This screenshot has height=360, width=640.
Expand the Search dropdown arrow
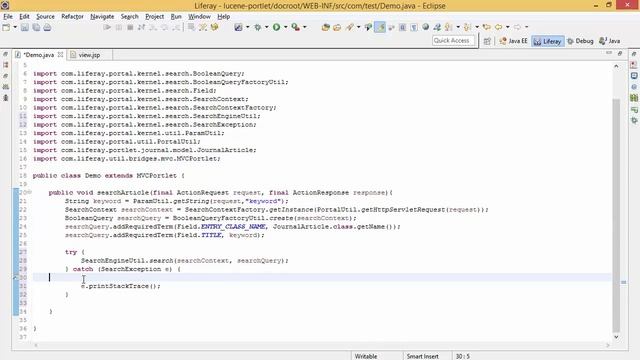(x=358, y=27)
